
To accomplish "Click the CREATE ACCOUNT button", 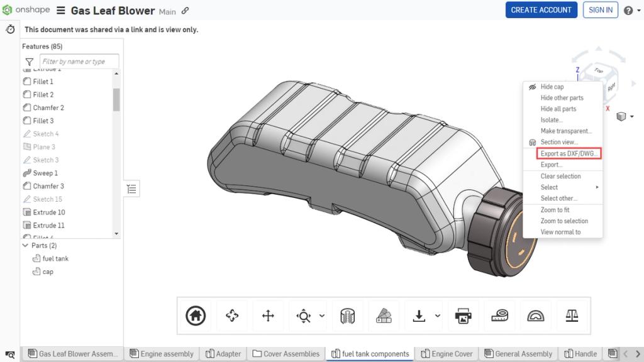I will pos(541,10).
